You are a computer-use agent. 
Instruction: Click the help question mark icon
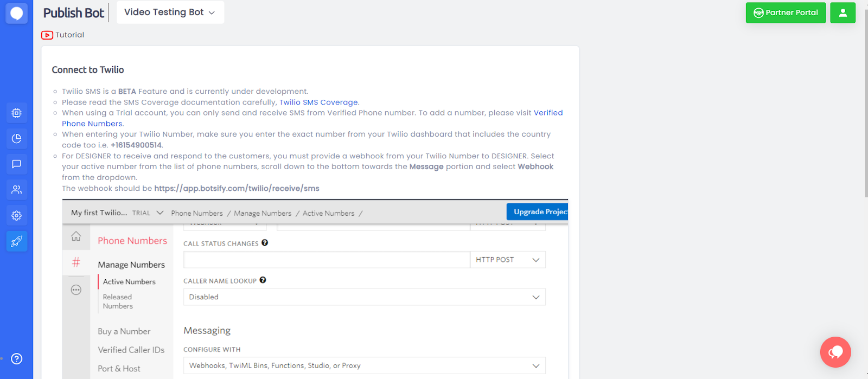pyautogui.click(x=17, y=358)
